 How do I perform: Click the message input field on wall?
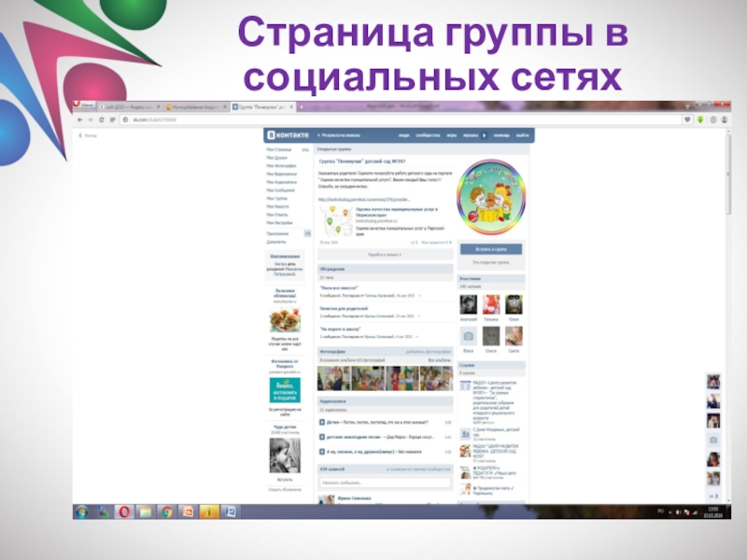pyautogui.click(x=385, y=483)
